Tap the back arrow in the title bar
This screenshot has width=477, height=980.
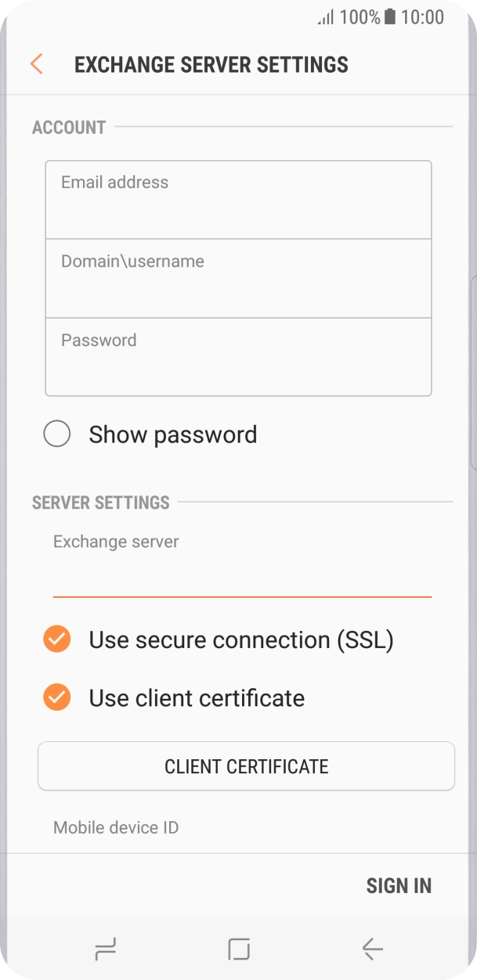36,63
